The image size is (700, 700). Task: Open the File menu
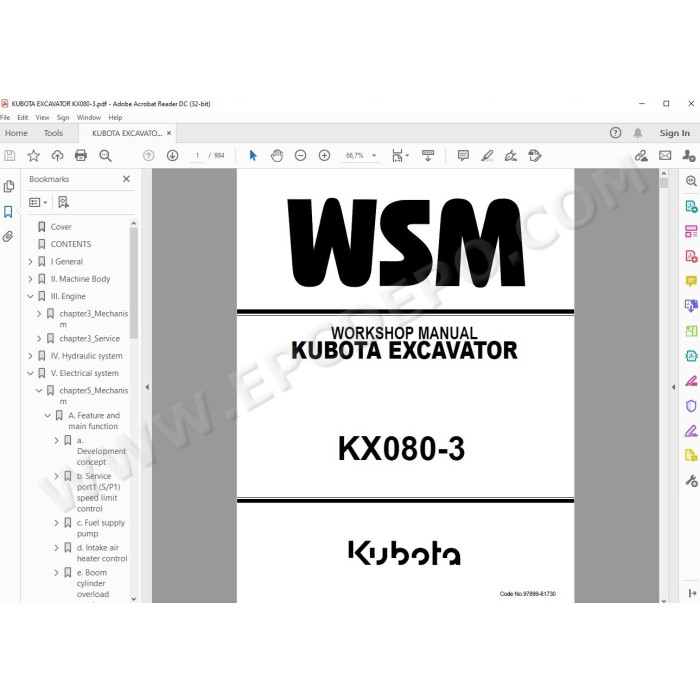coord(5,117)
